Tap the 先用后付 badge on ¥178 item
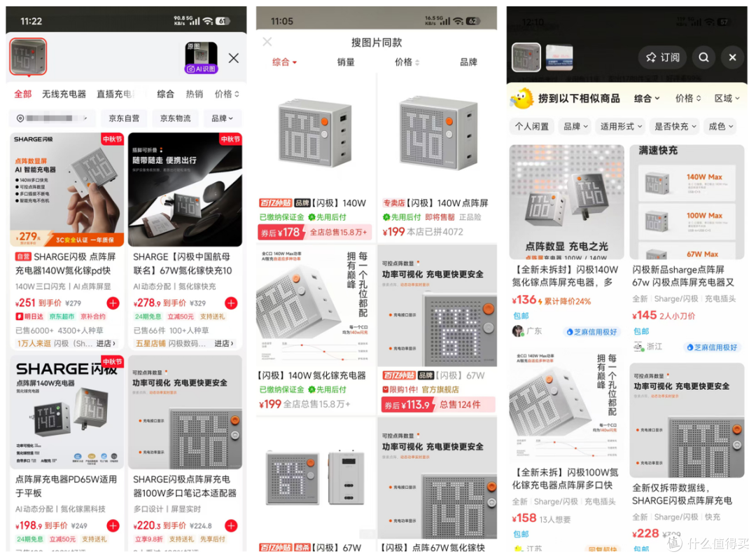 click(328, 217)
